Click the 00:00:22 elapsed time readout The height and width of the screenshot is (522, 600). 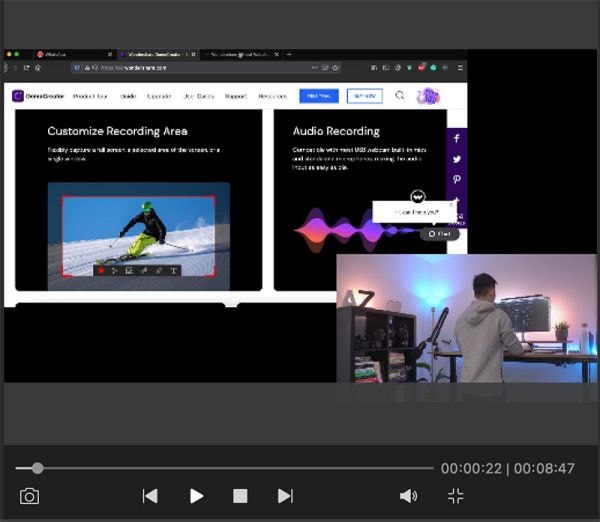(471, 468)
